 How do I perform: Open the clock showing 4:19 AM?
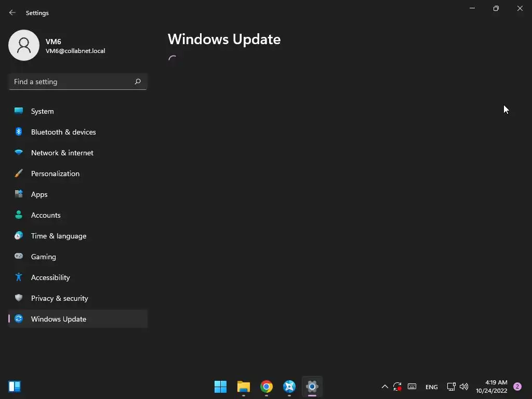tap(491, 387)
